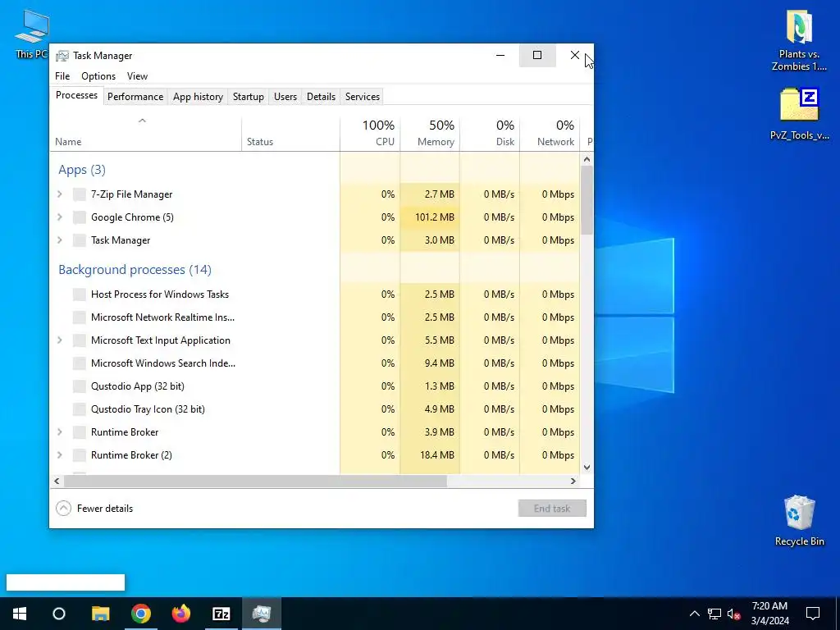Click the Microsoft Network Realtime Inspection icon
Image resolution: width=840 pixels, height=630 pixels.
pos(80,317)
